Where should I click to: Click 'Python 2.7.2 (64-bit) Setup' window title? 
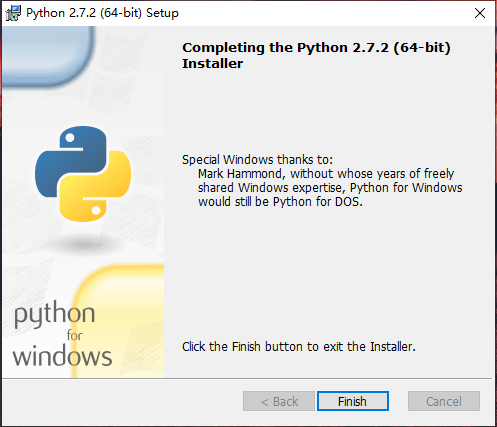[x=102, y=13]
